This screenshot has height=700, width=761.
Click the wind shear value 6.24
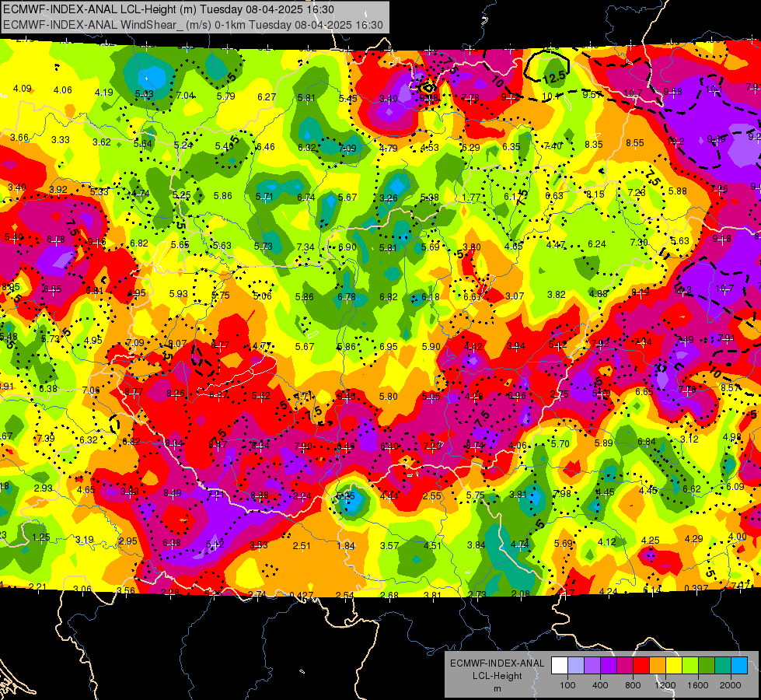pyautogui.click(x=597, y=244)
